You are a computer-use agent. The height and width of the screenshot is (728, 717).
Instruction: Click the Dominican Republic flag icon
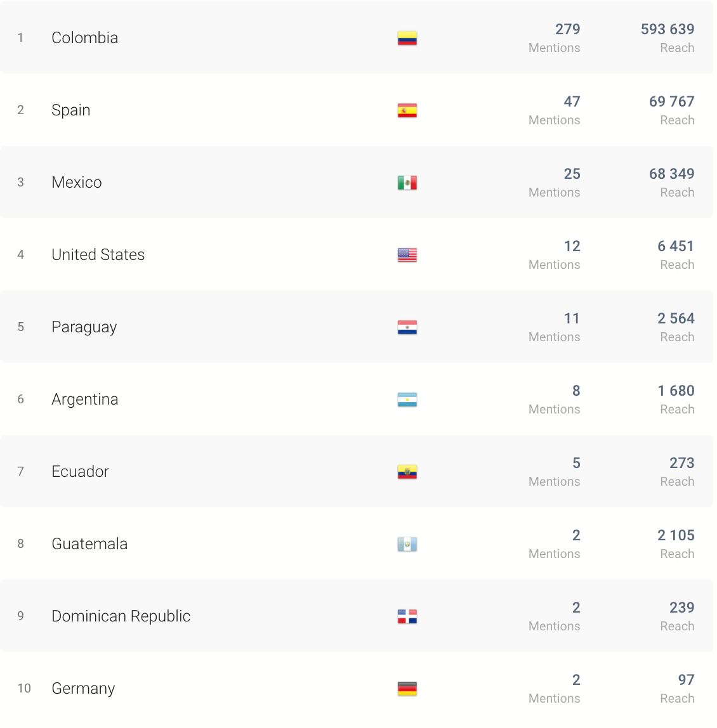[407, 616]
